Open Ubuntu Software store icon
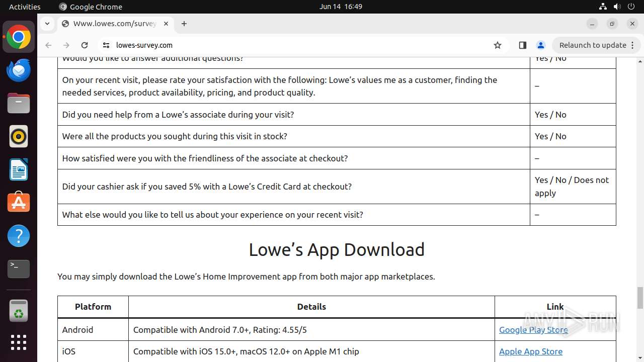 pos(19,203)
